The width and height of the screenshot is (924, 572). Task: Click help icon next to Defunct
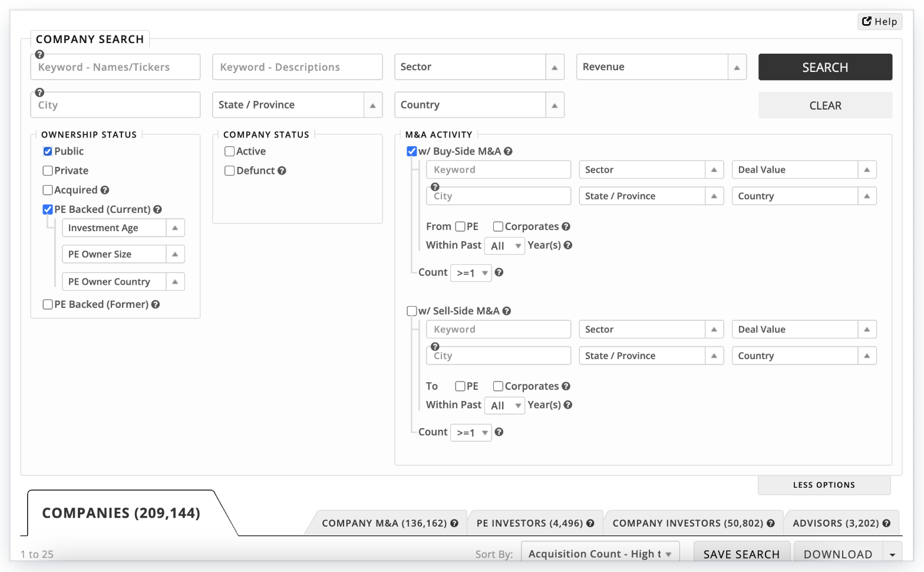click(282, 170)
